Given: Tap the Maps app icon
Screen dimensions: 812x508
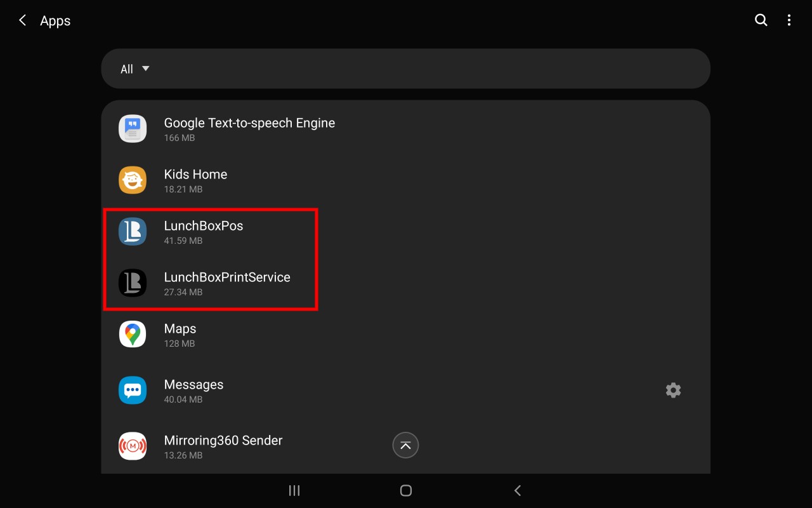Looking at the screenshot, I should pos(133,335).
